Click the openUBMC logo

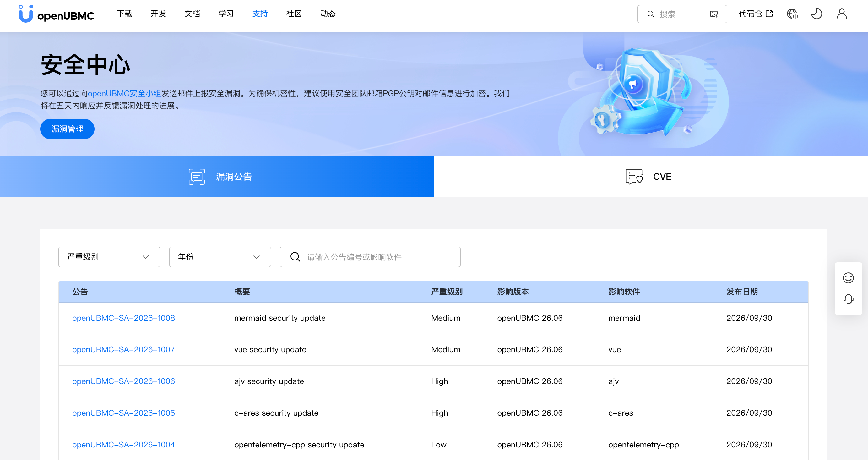tap(56, 14)
